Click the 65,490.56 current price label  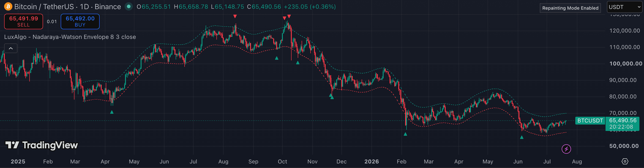(623, 120)
